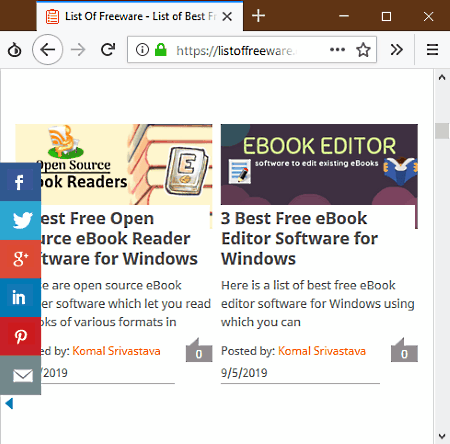Click comment count bubble on eBook Editor article
The width and height of the screenshot is (450, 444).
pyautogui.click(x=404, y=350)
